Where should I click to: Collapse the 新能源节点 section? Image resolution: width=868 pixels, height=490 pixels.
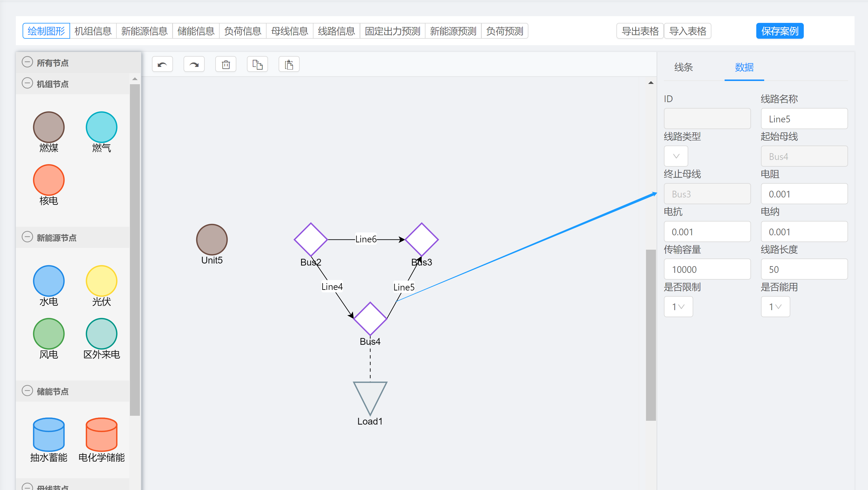coord(27,237)
